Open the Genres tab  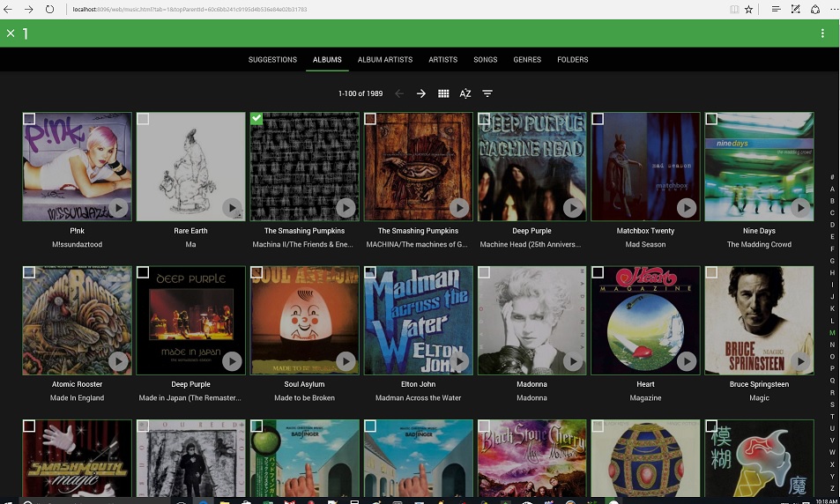527,59
